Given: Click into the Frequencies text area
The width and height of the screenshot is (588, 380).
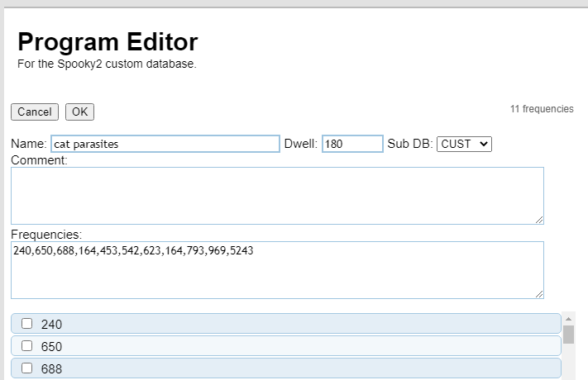Looking at the screenshot, I should click(277, 270).
